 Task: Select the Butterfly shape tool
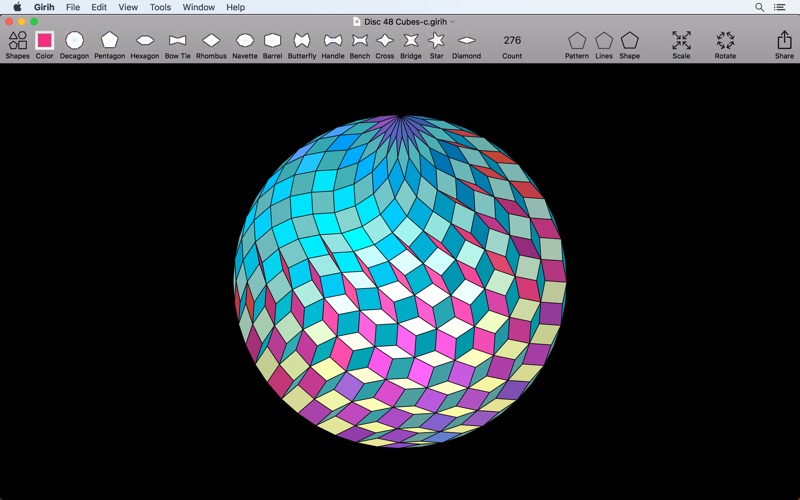point(302,41)
